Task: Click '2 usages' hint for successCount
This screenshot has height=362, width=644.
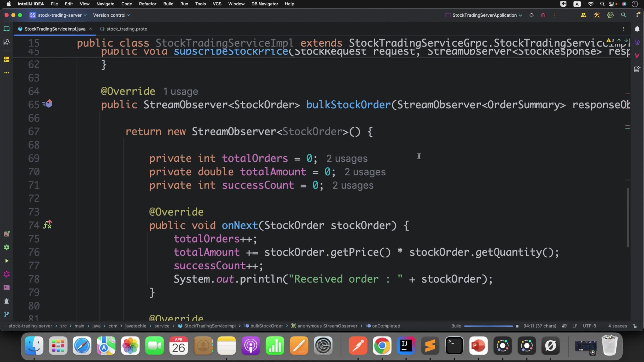Action: click(353, 185)
